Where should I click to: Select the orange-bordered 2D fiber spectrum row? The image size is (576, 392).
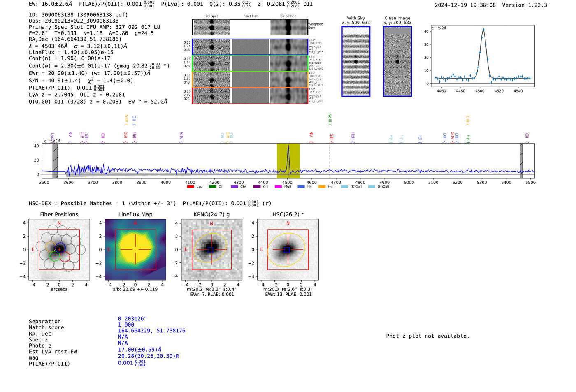coord(250,79)
